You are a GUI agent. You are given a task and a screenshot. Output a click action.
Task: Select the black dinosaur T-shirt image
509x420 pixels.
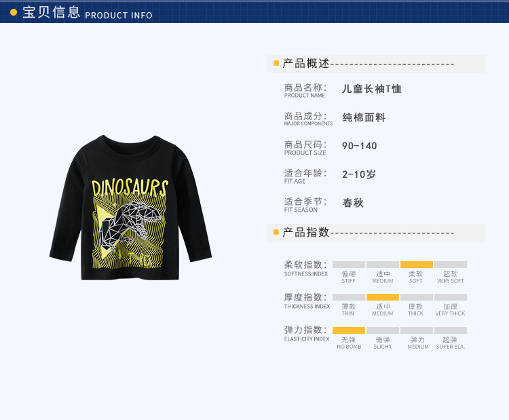point(130,208)
